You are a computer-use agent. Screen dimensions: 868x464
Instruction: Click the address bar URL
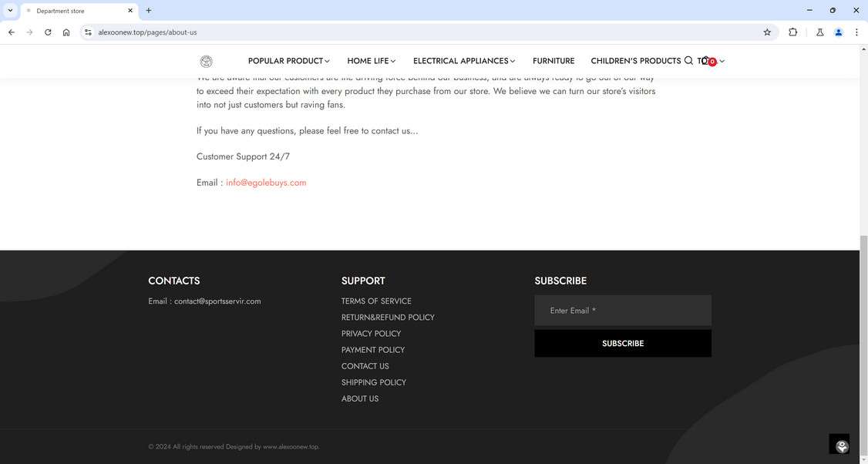point(147,32)
